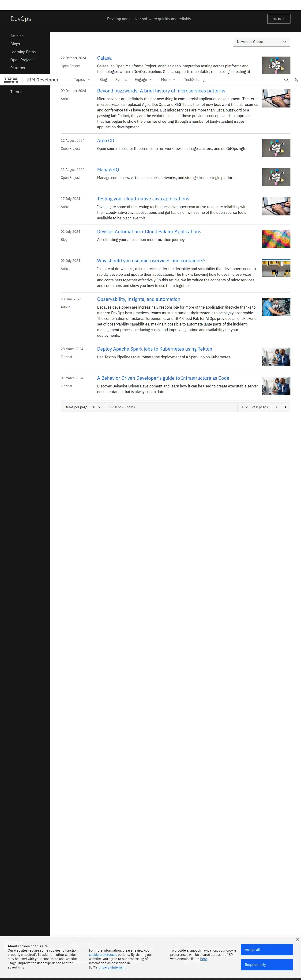Click '22 October 2024' date text
Viewport: 301px width, 980px height.
(73, 58)
